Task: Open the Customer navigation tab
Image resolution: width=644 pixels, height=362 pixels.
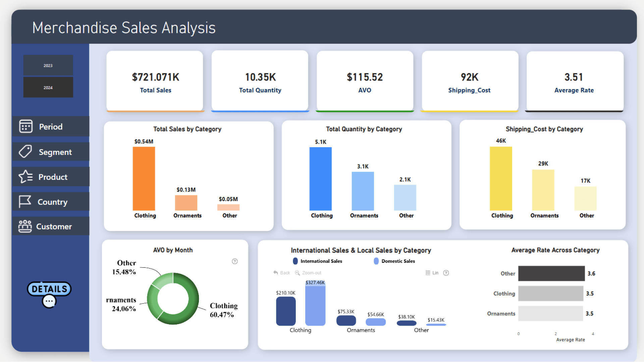Action: [x=51, y=226]
